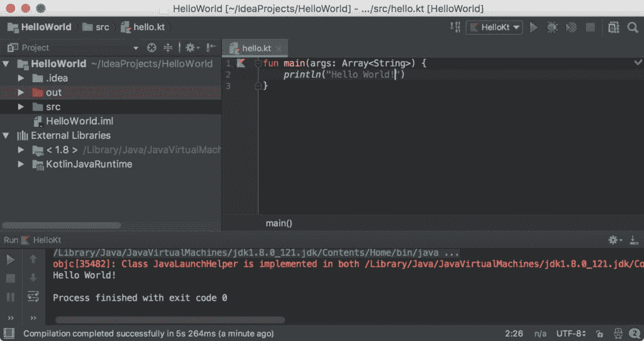Click the Scroll from Source target icon
The height and width of the screenshot is (341, 644).
tap(152, 48)
